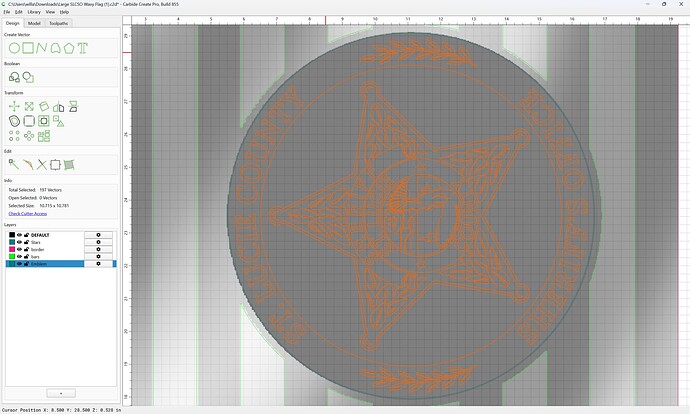This screenshot has height=414, width=690.
Task: Select the Polyline creation tool
Action: 41,48
